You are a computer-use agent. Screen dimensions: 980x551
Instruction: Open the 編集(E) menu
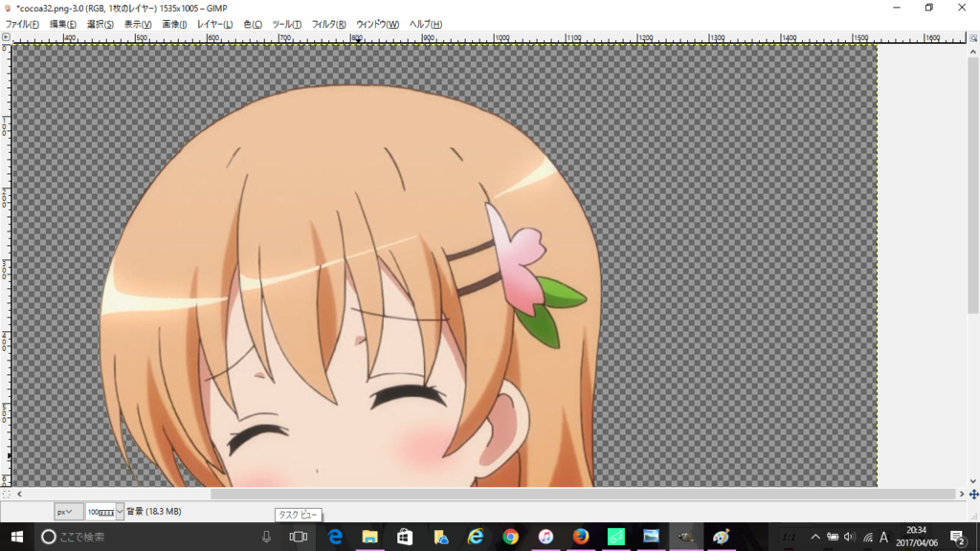coord(62,24)
